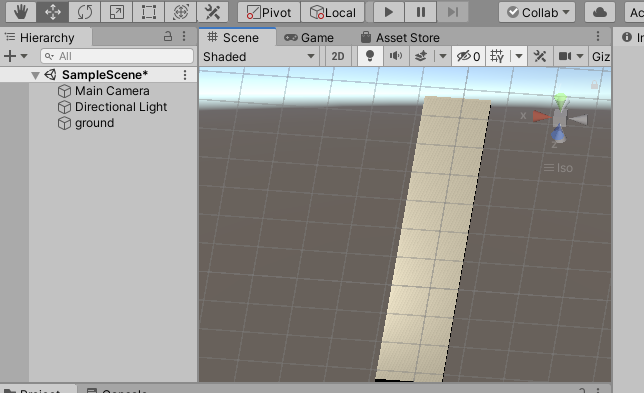Focus the Hierarchy search field
Screen dimensions: 644x393
pyautogui.click(x=117, y=56)
